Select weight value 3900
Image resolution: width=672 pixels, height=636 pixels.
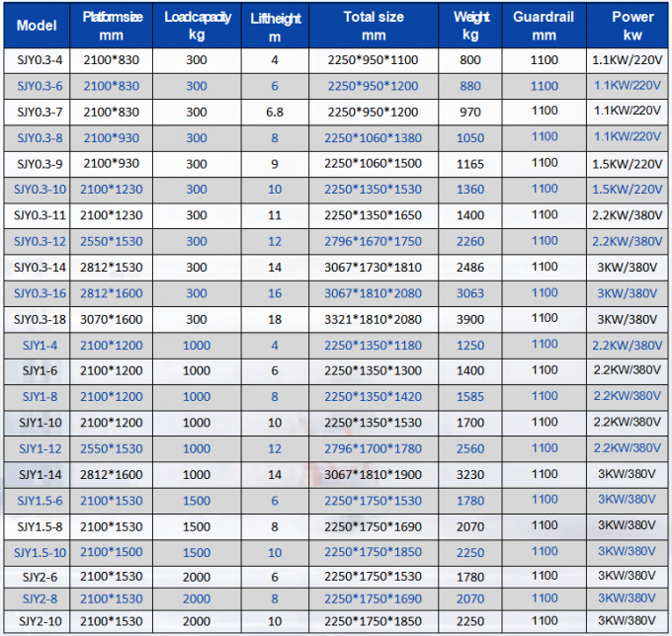click(470, 319)
